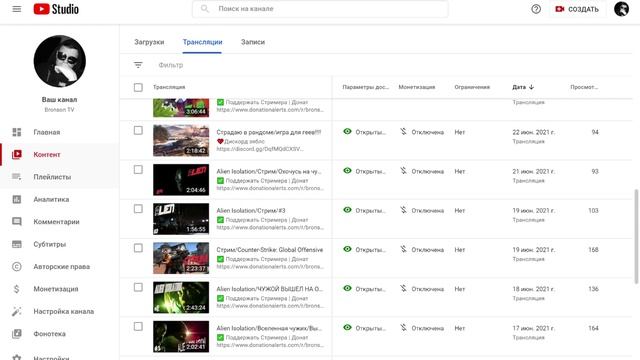
Task: Check the 'Alien Isolation/Стрим/Охочусь' row checkbox
Action: coord(138,170)
